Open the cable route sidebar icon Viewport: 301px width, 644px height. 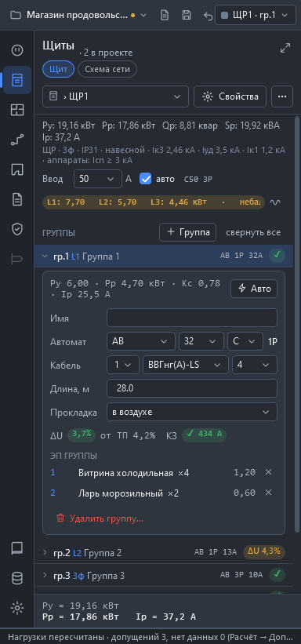pyautogui.click(x=16, y=140)
